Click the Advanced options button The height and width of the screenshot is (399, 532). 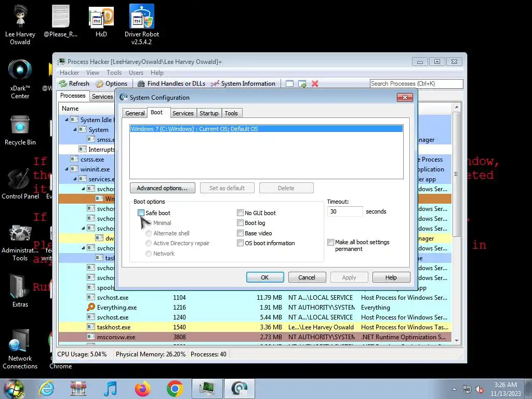pos(162,188)
